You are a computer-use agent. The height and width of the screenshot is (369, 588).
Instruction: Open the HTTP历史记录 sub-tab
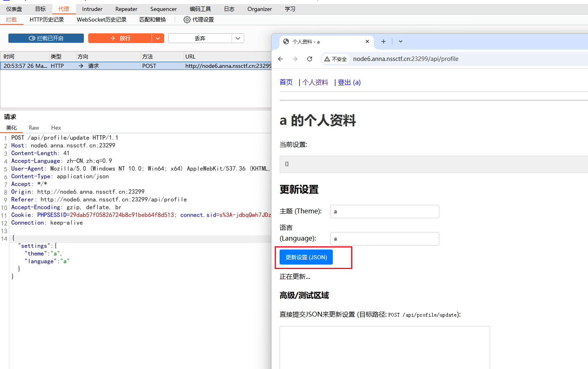click(x=47, y=20)
